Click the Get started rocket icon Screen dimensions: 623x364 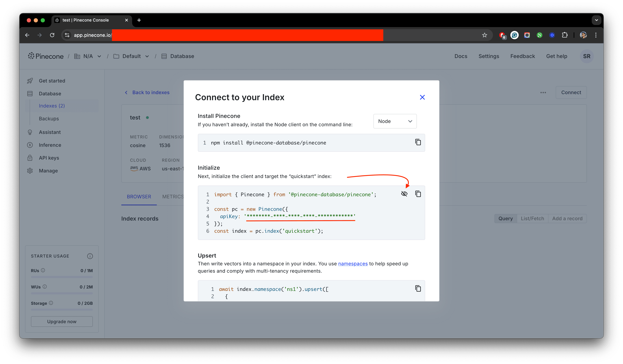[x=30, y=81]
